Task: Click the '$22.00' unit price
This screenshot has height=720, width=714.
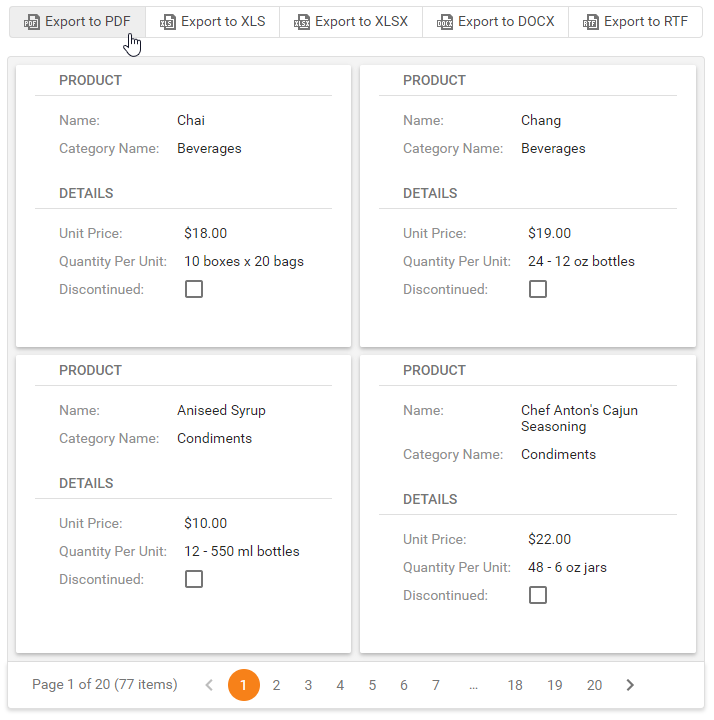Action: pyautogui.click(x=549, y=539)
